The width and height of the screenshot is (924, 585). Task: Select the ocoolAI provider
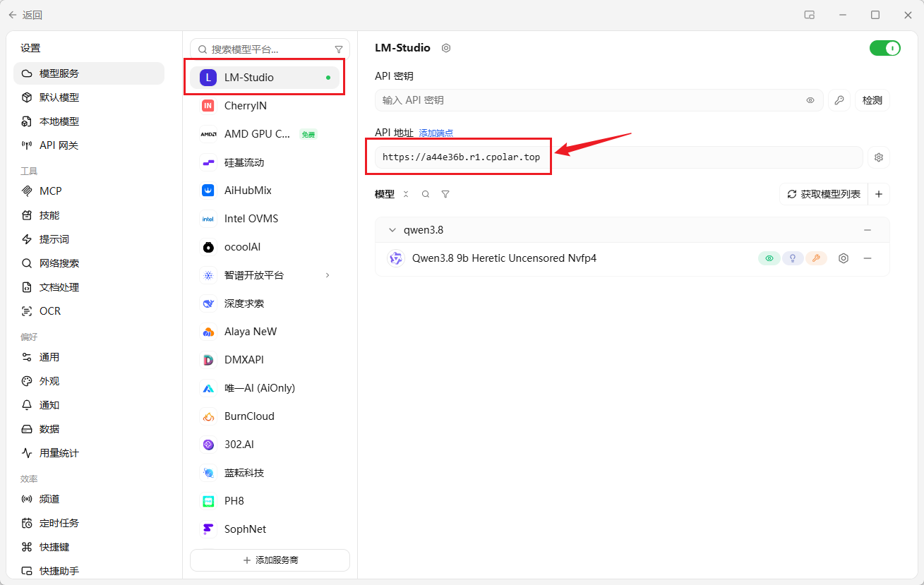pyautogui.click(x=265, y=247)
